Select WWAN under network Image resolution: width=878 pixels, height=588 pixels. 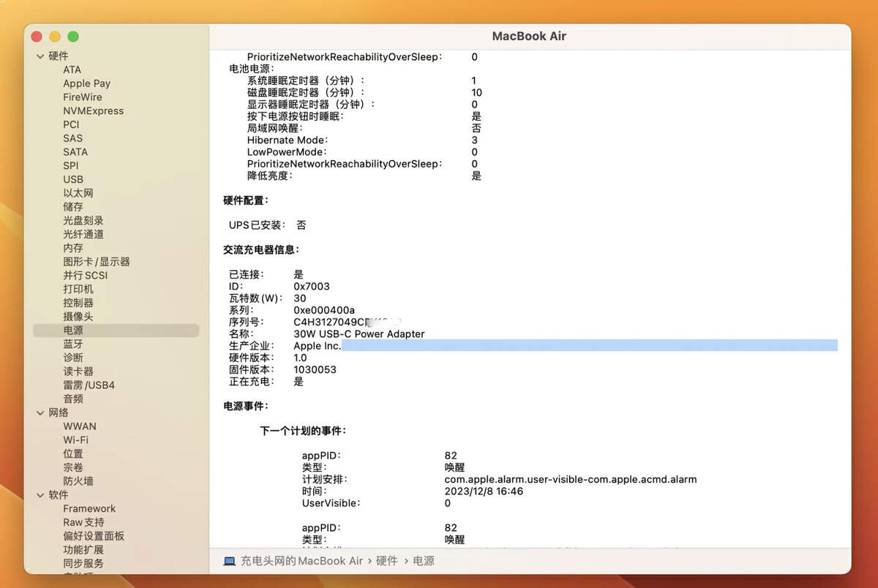click(80, 426)
